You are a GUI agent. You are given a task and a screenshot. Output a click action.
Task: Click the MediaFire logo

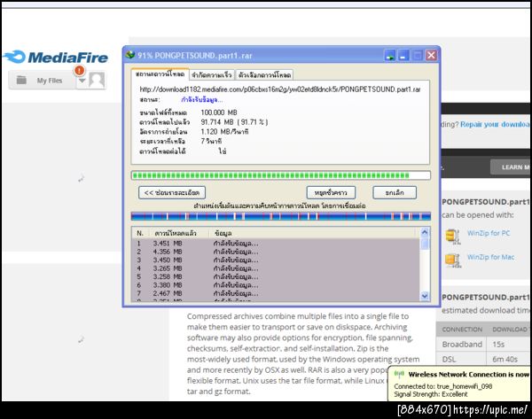[56, 57]
